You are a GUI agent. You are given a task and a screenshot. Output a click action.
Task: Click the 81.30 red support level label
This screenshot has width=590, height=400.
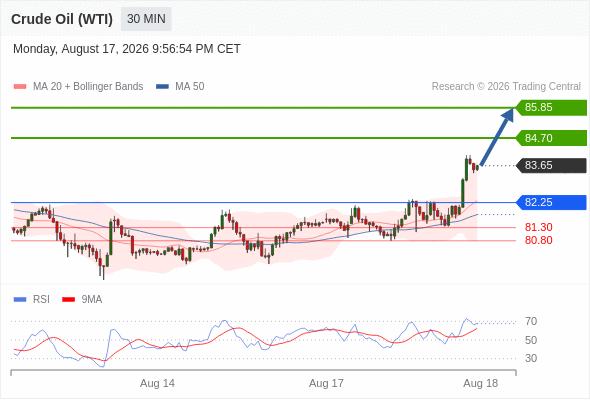pos(538,227)
